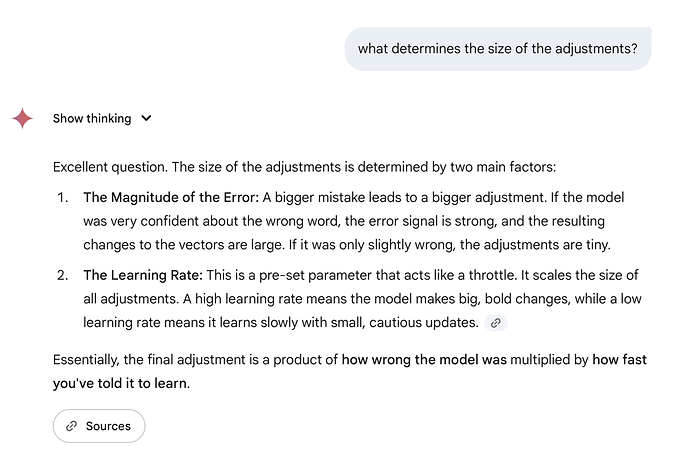The width and height of the screenshot is (690, 453).
Task: Select the user prompt bubble about adjustments
Action: (498, 48)
